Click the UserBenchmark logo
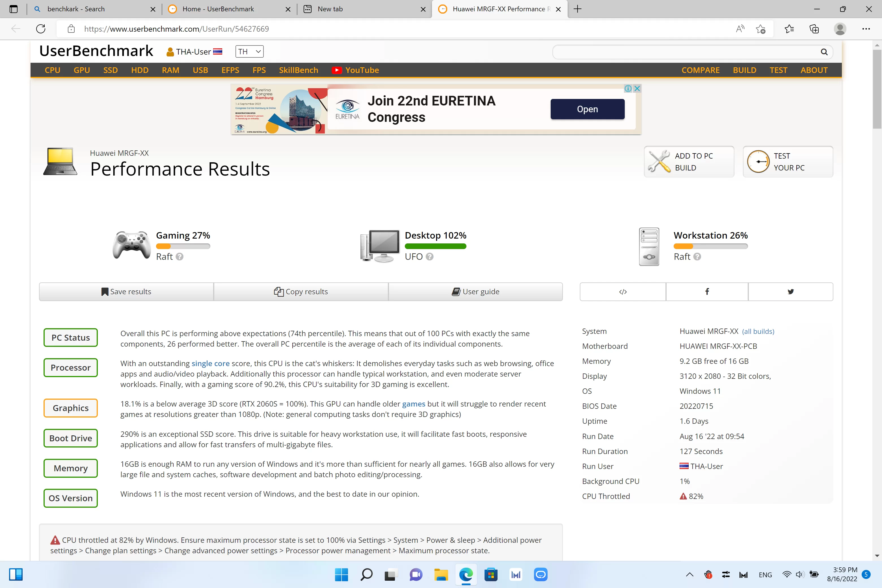882x588 pixels. pyautogui.click(x=96, y=51)
